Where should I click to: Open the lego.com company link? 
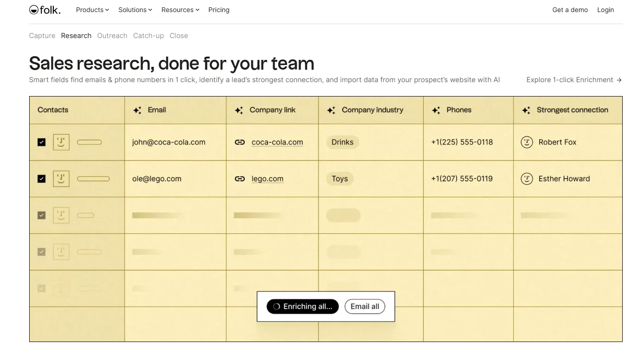268,179
